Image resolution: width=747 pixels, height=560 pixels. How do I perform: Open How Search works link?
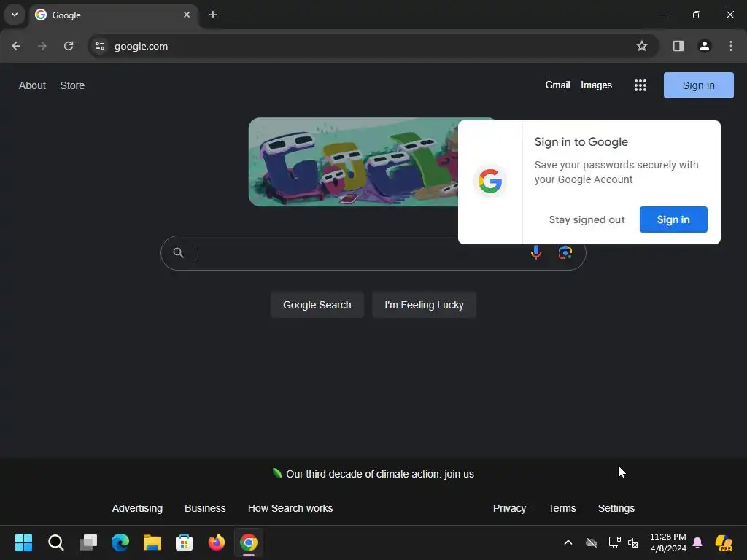290,508
